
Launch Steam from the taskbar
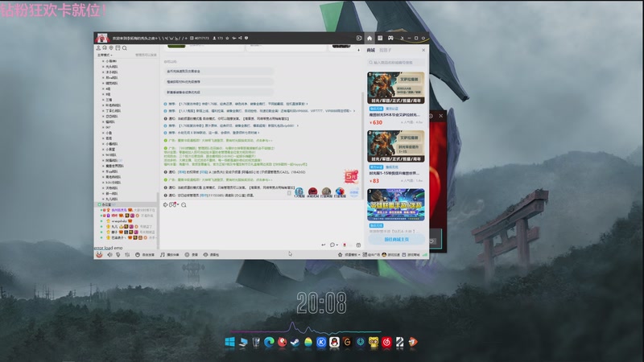(x=295, y=343)
